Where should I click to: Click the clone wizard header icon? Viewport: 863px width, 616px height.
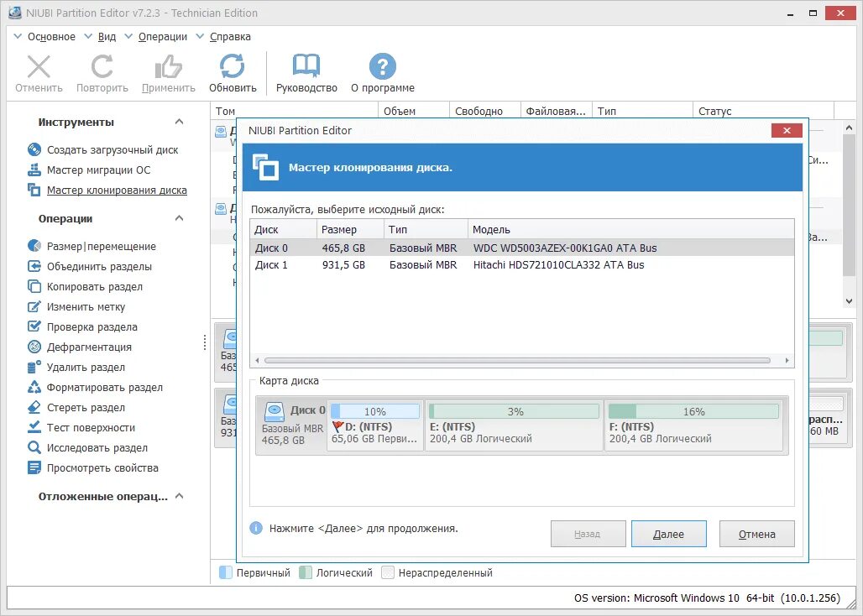tap(265, 167)
